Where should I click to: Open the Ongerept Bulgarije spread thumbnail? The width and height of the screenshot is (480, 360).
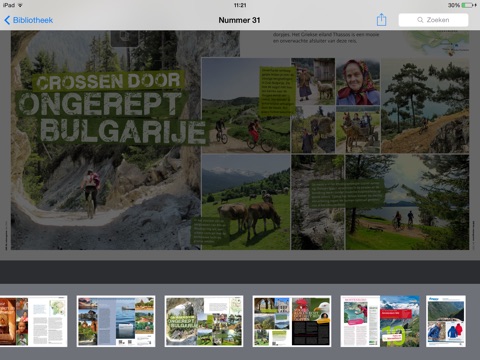tap(204, 321)
